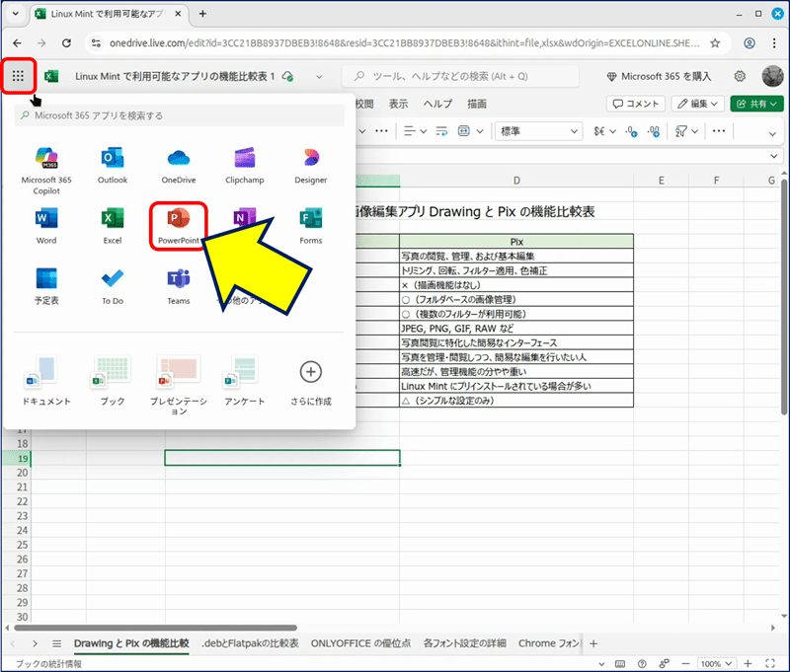
Task: Launch Clipchamp from the app grid
Action: [244, 166]
